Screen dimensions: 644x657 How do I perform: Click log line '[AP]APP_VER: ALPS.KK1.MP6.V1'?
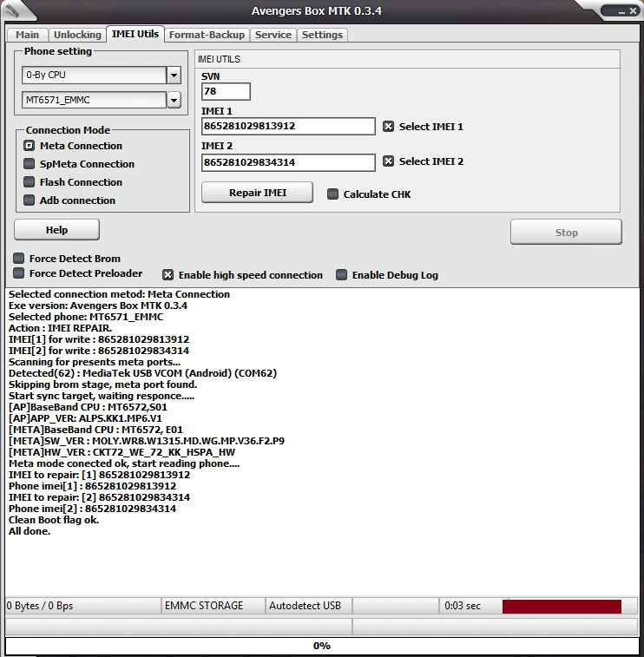(x=85, y=418)
